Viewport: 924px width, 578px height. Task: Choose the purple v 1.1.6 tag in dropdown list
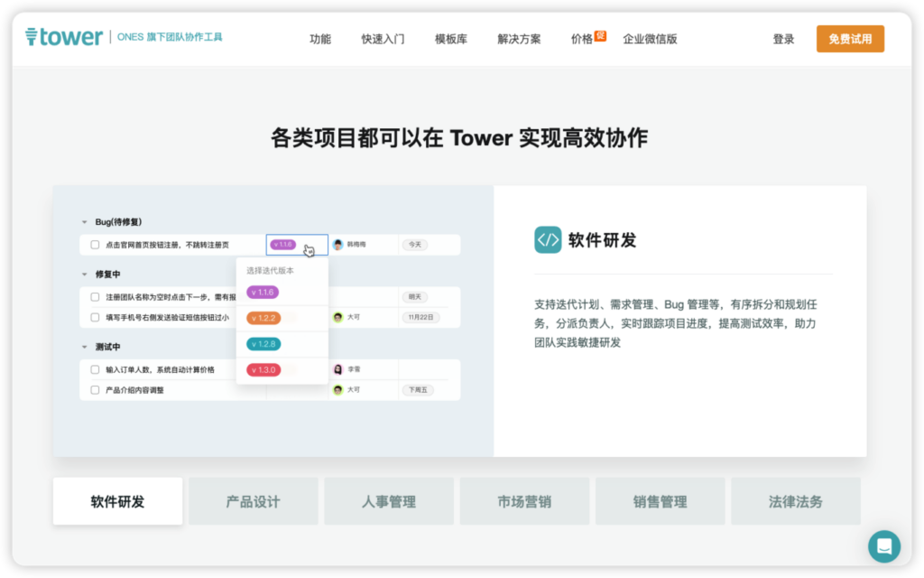pyautogui.click(x=263, y=292)
